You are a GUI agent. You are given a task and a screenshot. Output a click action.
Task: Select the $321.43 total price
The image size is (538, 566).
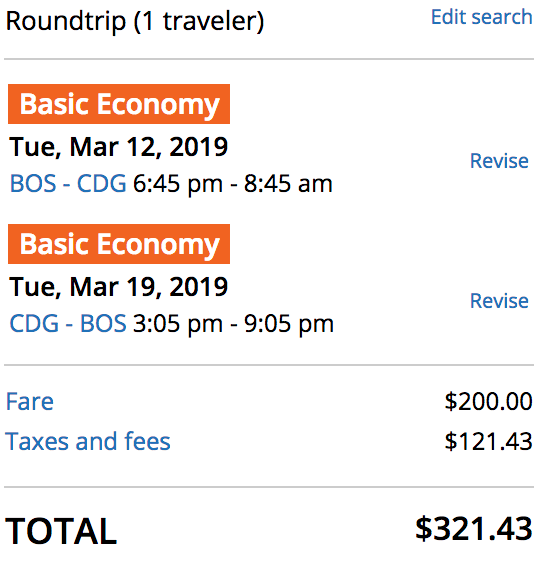474,529
